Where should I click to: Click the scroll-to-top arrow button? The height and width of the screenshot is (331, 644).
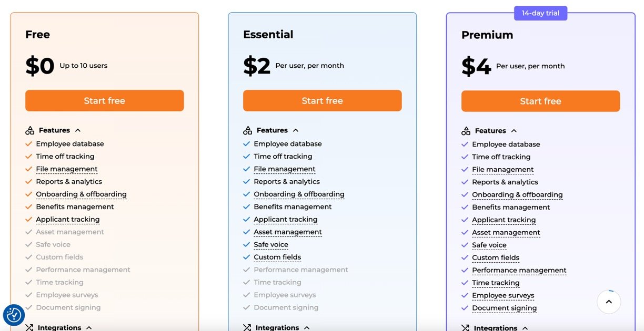click(x=609, y=302)
